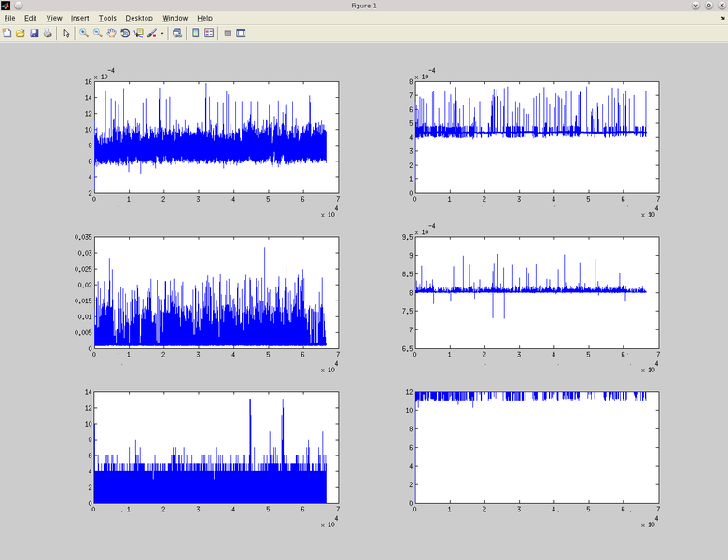Click the Link Plot toolbar icon
Screen dimensions: 728x560
point(177,33)
